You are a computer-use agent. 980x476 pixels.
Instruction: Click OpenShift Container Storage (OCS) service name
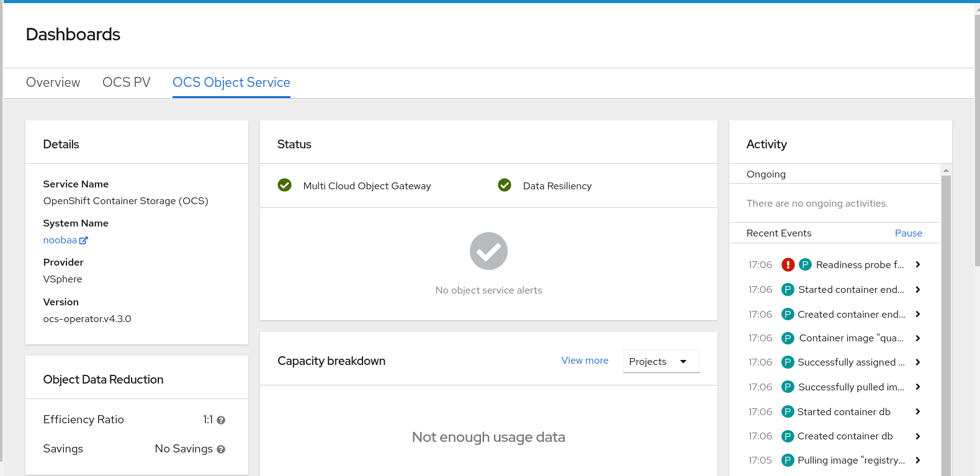(125, 201)
